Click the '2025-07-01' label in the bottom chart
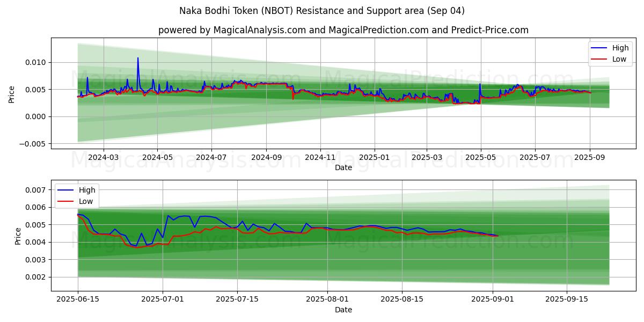The width and height of the screenshot is (644, 322). (162, 300)
